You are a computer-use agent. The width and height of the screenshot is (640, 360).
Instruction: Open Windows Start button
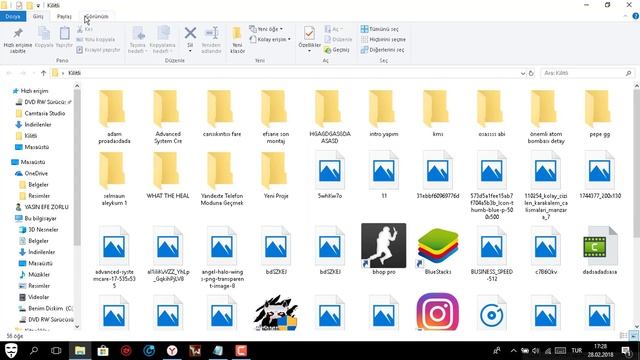point(11,351)
